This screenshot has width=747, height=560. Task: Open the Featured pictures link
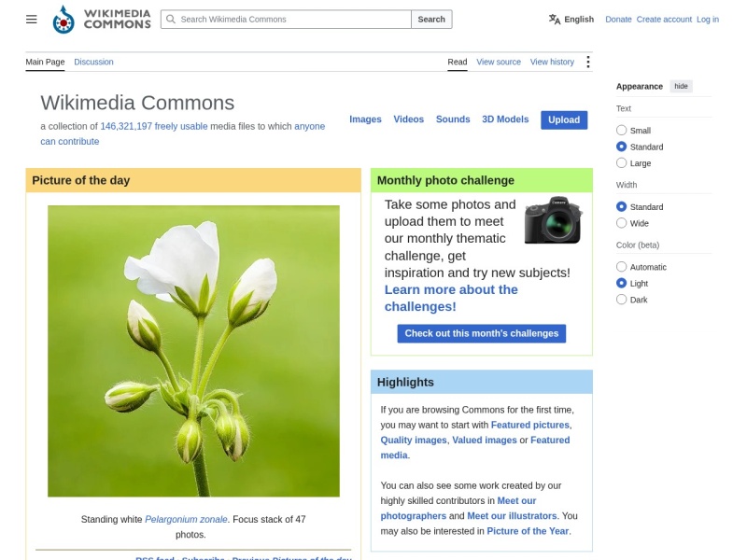[x=530, y=425]
